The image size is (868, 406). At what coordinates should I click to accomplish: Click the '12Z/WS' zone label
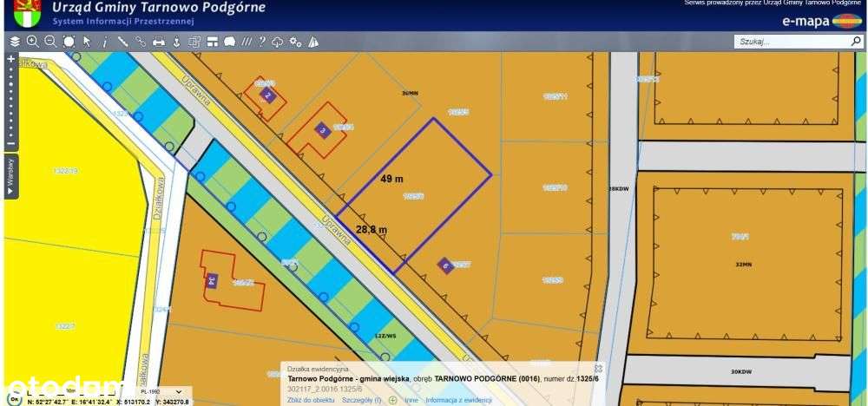click(385, 336)
